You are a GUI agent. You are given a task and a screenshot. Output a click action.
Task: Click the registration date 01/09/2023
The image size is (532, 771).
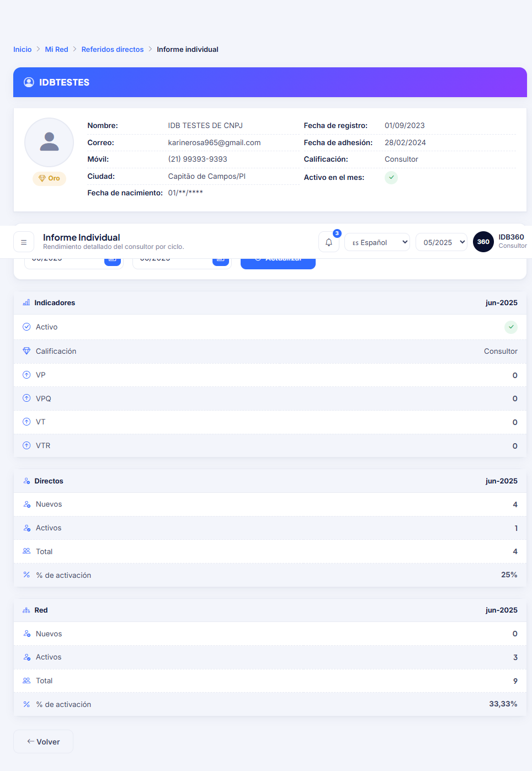(x=405, y=125)
